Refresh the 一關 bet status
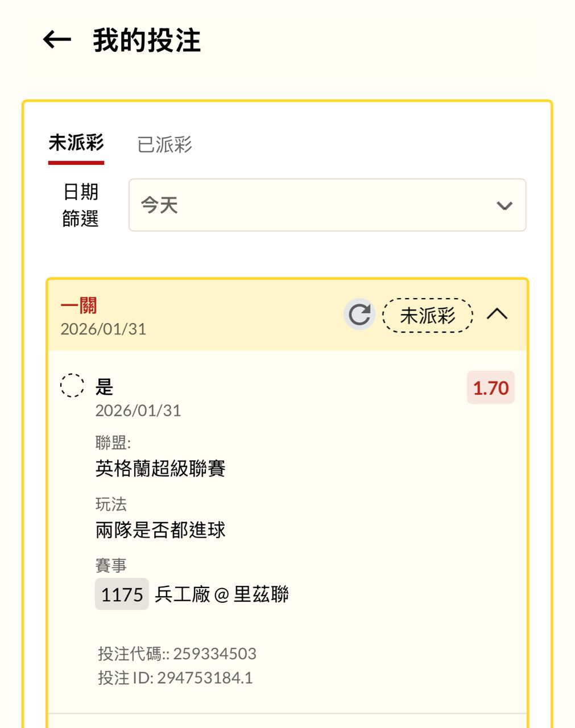This screenshot has height=728, width=575. coord(359,314)
